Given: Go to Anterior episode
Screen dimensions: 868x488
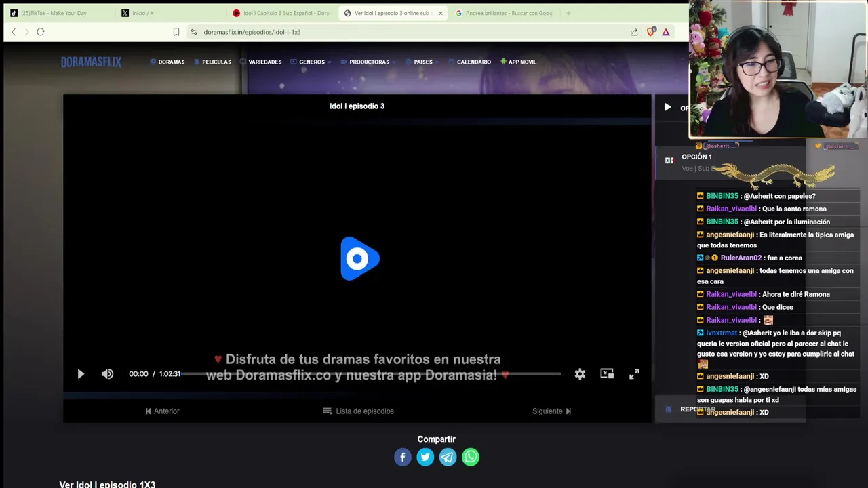Looking at the screenshot, I should click(x=162, y=411).
